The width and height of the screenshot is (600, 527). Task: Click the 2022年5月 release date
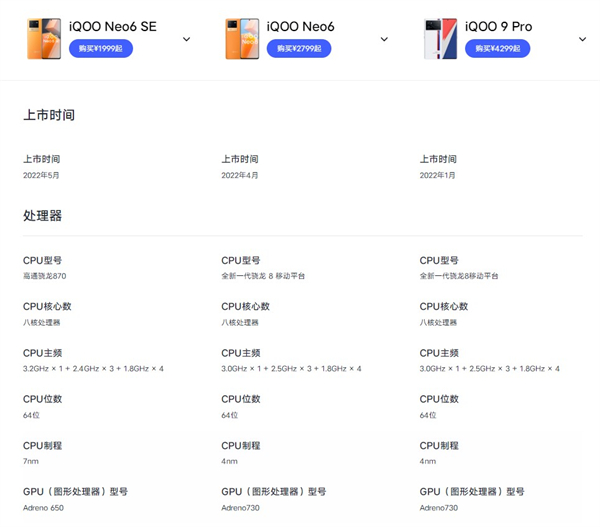point(41,175)
